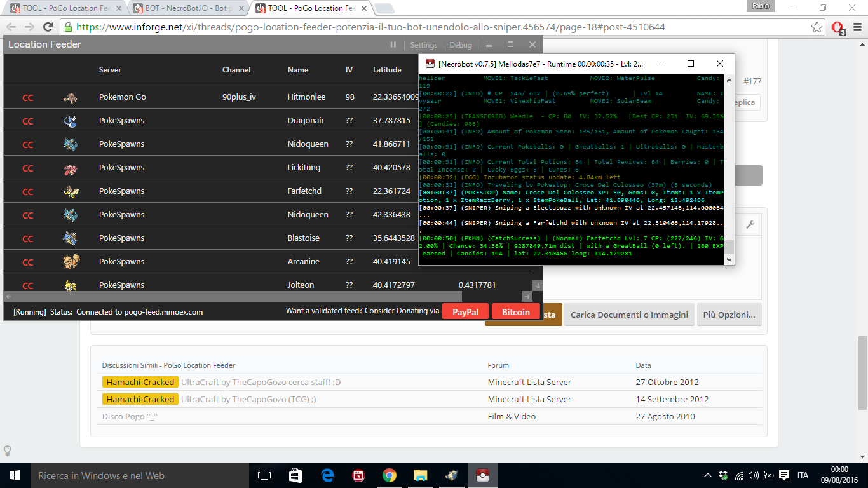Viewport: 868px width, 488px height.
Task: Click post number #177 link
Action: 752,81
